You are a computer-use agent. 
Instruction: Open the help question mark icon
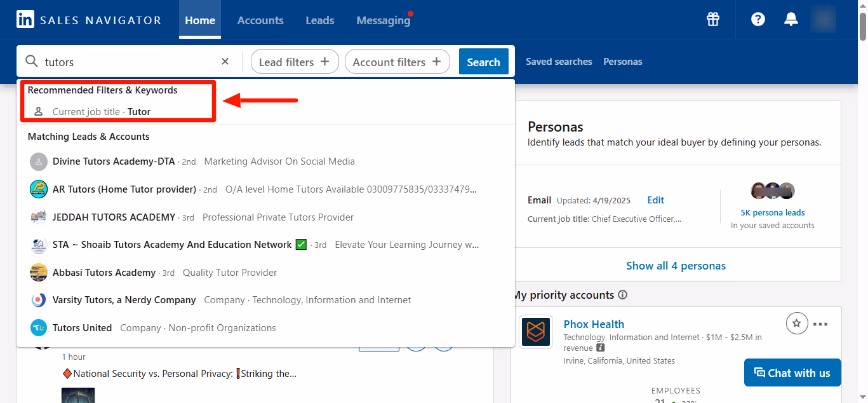(758, 19)
